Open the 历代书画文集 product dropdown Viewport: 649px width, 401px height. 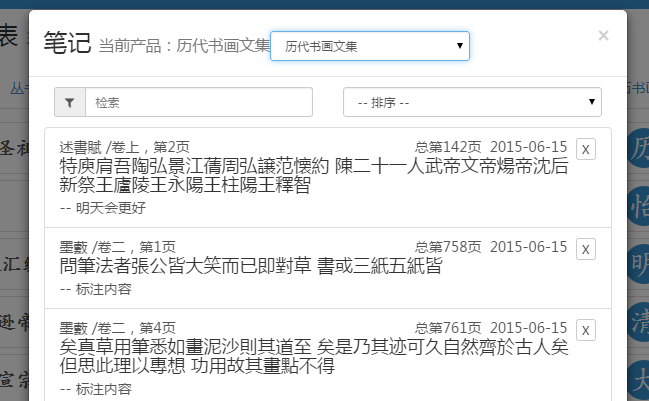[x=370, y=46]
